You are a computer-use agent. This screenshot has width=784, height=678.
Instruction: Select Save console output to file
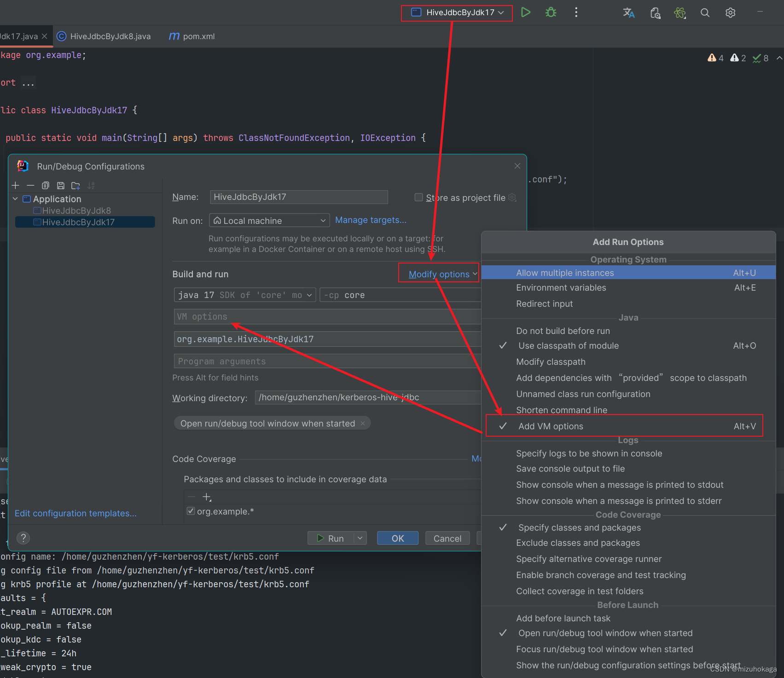[x=628, y=469]
